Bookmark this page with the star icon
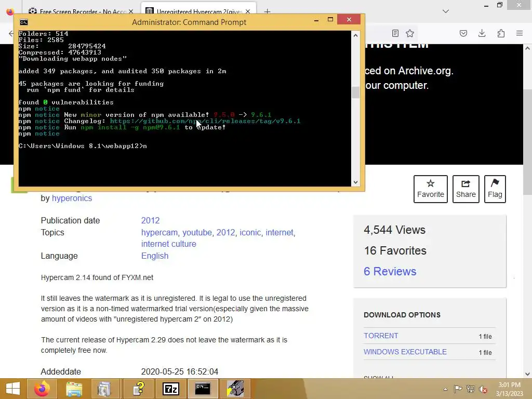Screen dimensions: 532x399 410,33
